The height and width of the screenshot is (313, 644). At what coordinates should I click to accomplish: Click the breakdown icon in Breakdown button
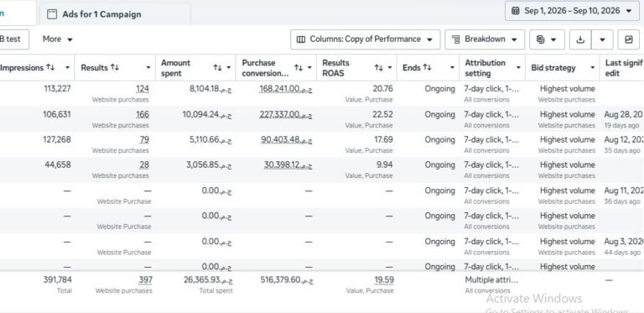[456, 39]
